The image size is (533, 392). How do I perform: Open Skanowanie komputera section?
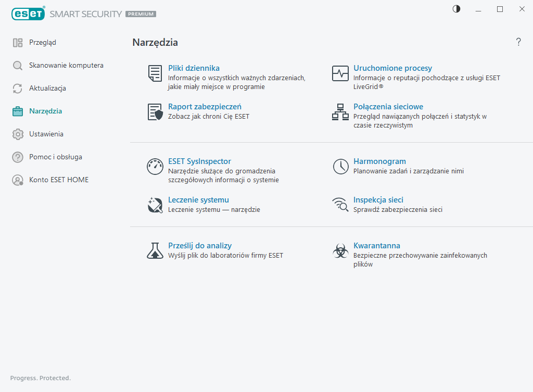pos(66,66)
